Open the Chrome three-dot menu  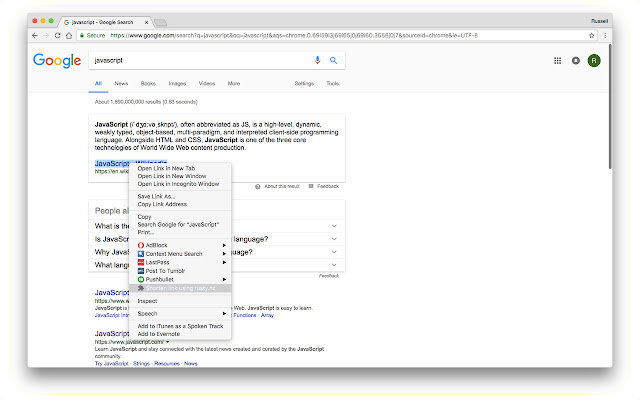[x=605, y=36]
